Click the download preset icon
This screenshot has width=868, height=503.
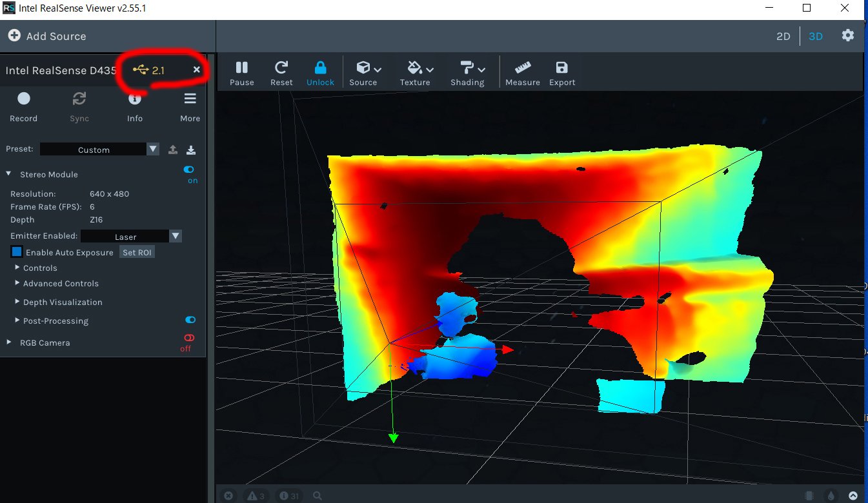[191, 150]
